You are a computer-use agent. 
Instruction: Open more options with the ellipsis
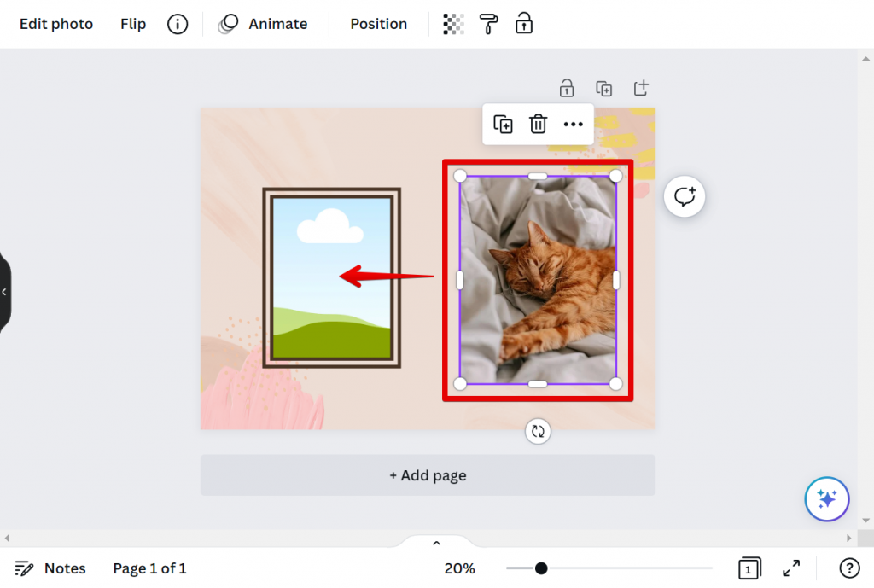point(573,124)
